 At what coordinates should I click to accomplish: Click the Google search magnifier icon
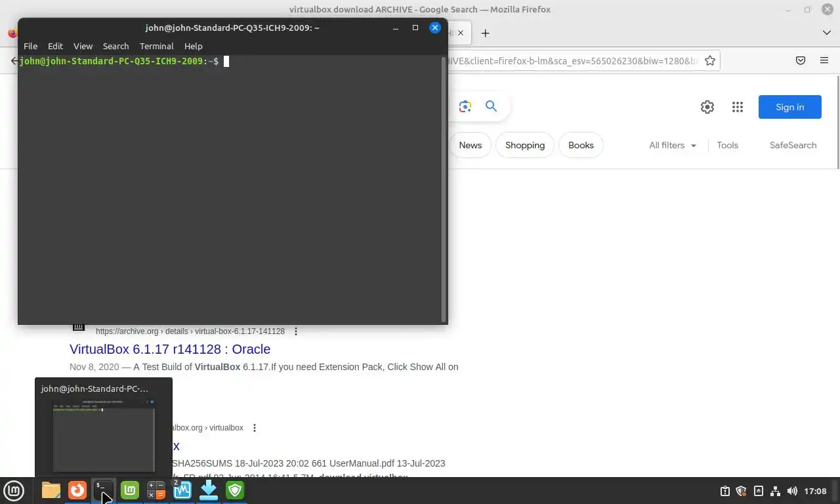pyautogui.click(x=491, y=106)
